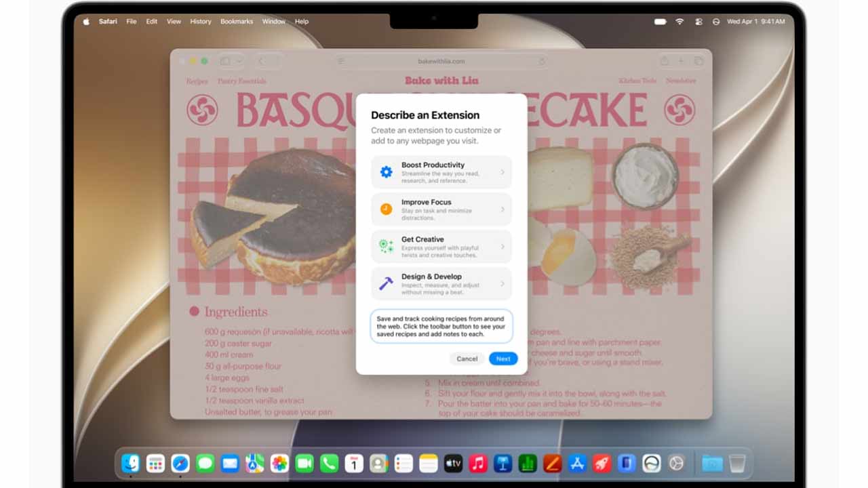Open App Store from the Dock

577,463
